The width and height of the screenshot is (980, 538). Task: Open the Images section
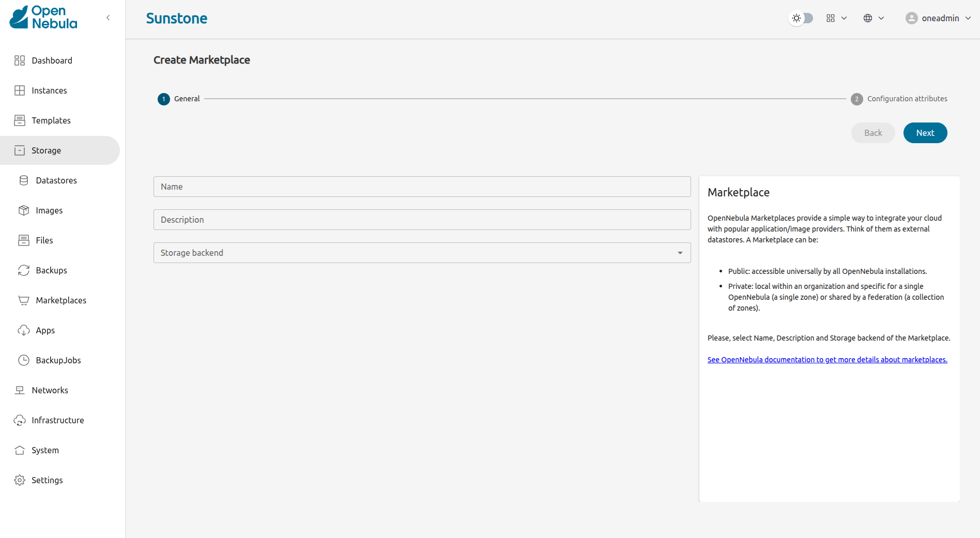[x=49, y=210]
